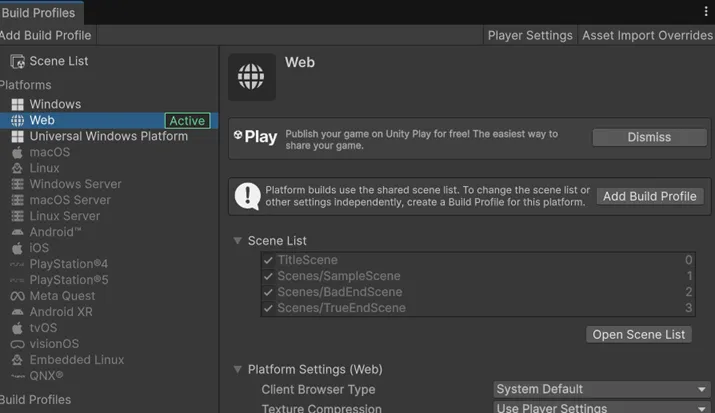Screen dimensions: 715x413
Task: Open Asset Import Overrides
Action: tap(647, 36)
